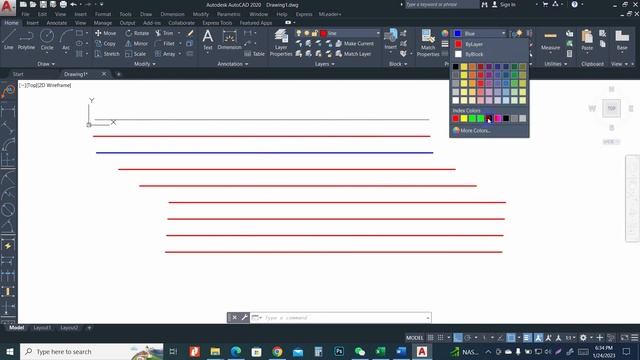Open Layer Properties manager
This screenshot has height=360, width=640.
click(x=281, y=42)
